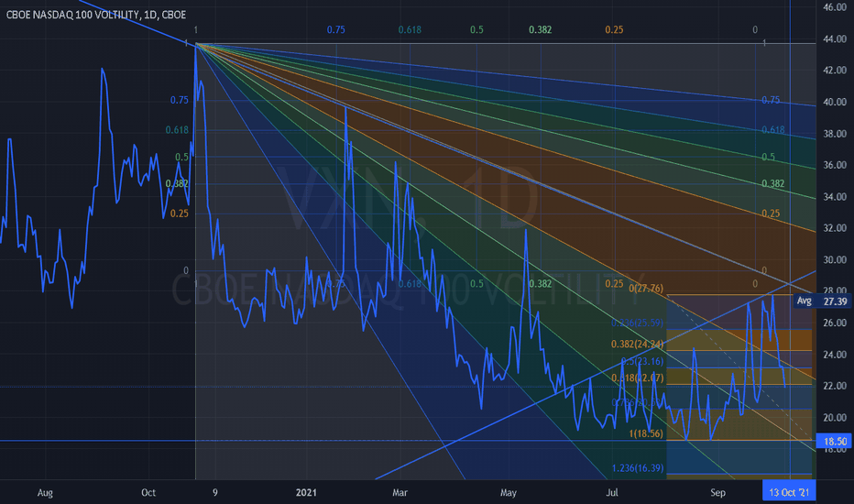Viewport: 854px width, 504px height.
Task: Click the Aug label on time axis
Action: pos(45,493)
